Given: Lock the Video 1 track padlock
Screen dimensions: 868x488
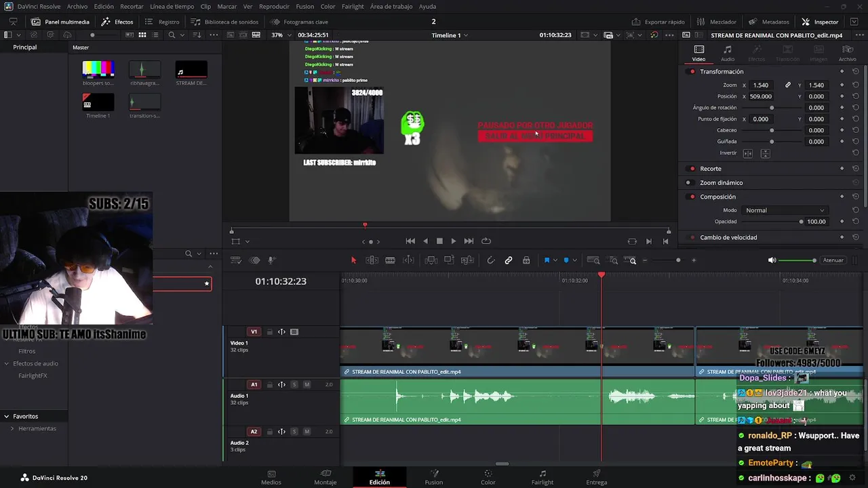Looking at the screenshot, I should coord(269,332).
